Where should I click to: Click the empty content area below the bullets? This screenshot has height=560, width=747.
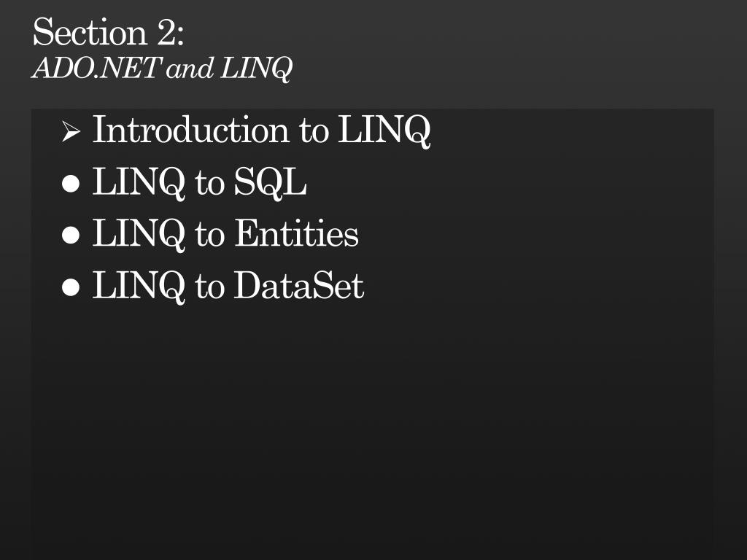pos(373,429)
